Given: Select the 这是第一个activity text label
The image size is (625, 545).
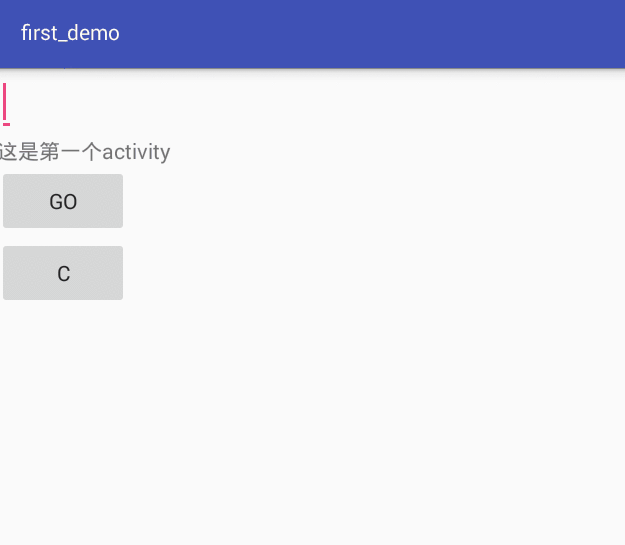Looking at the screenshot, I should (85, 152).
